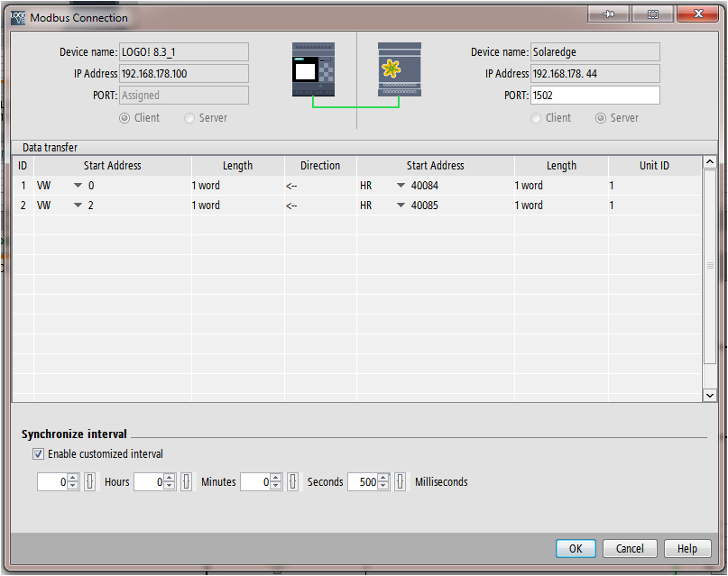Screen dimensions: 728x576
Task: Toggle Enable customized interval checkbox
Action: coord(38,453)
